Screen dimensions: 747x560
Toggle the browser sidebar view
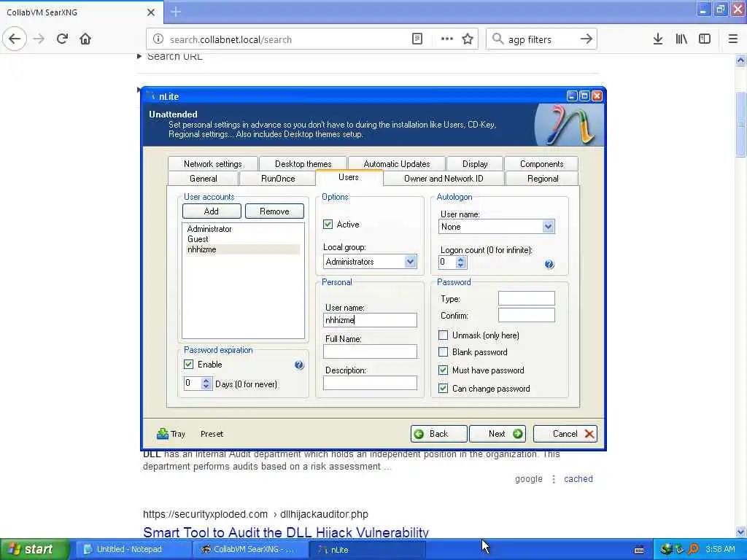tap(705, 39)
